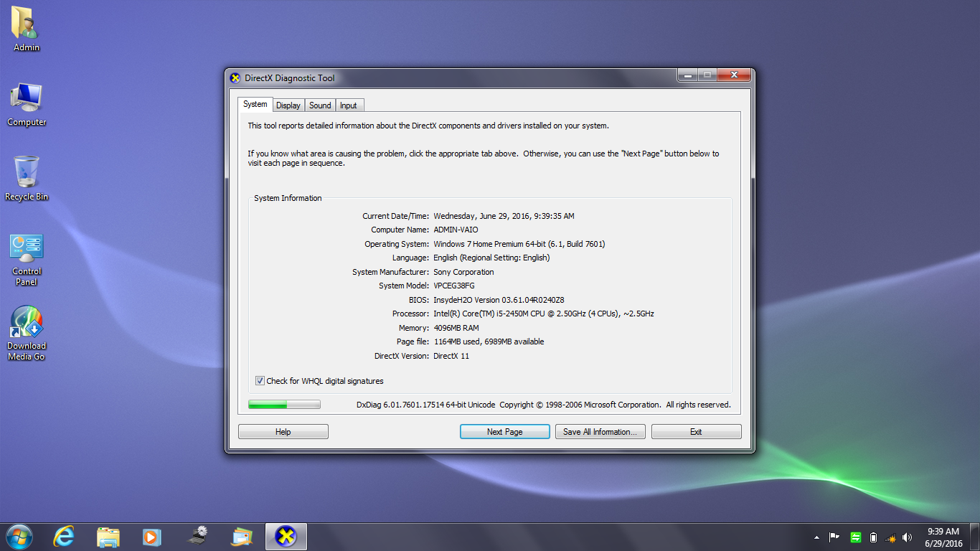Click the English (Regional Setting) language value

[491, 258]
